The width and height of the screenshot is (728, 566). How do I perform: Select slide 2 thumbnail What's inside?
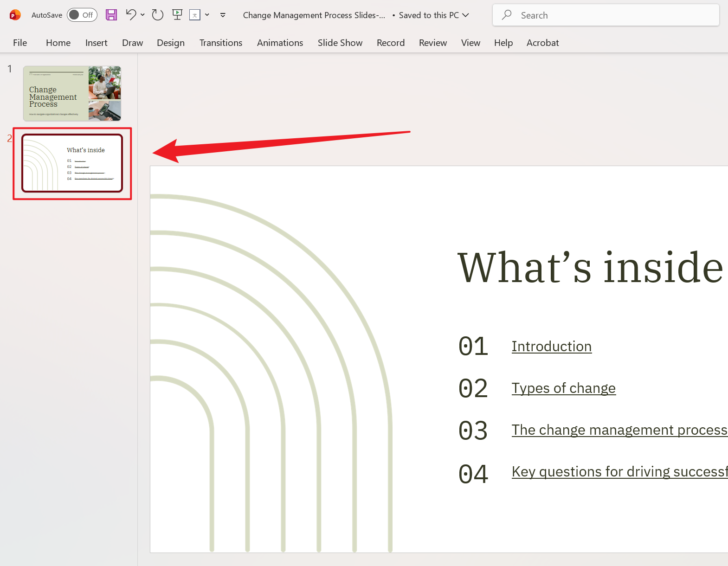72,163
